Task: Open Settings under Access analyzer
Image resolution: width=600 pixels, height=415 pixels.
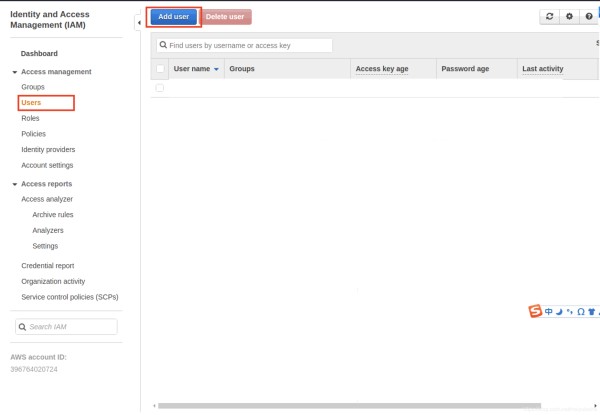Action: (45, 246)
